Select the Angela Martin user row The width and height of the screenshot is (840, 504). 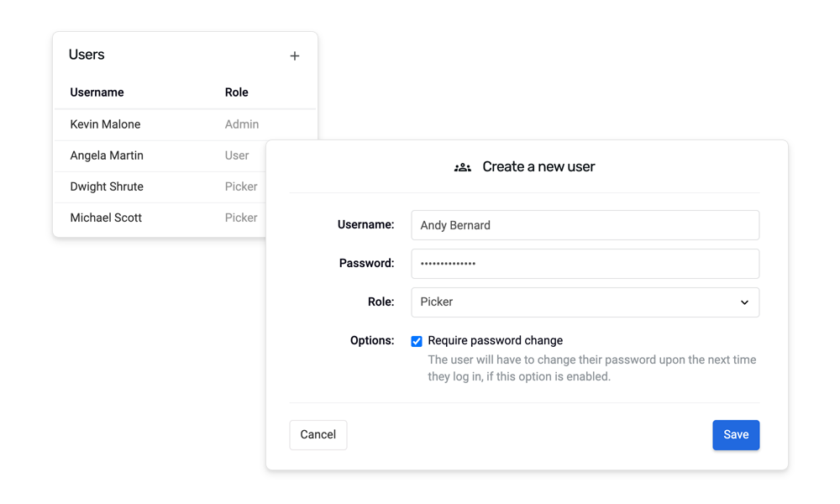107,155
